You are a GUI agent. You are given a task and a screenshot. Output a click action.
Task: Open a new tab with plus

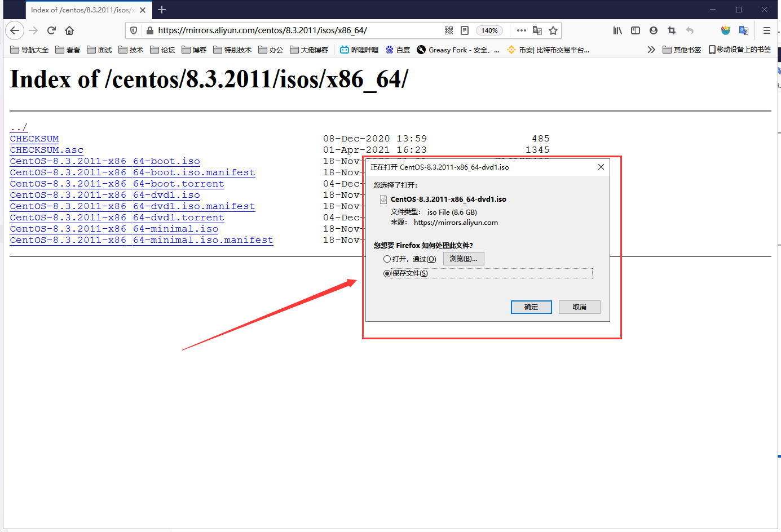162,10
